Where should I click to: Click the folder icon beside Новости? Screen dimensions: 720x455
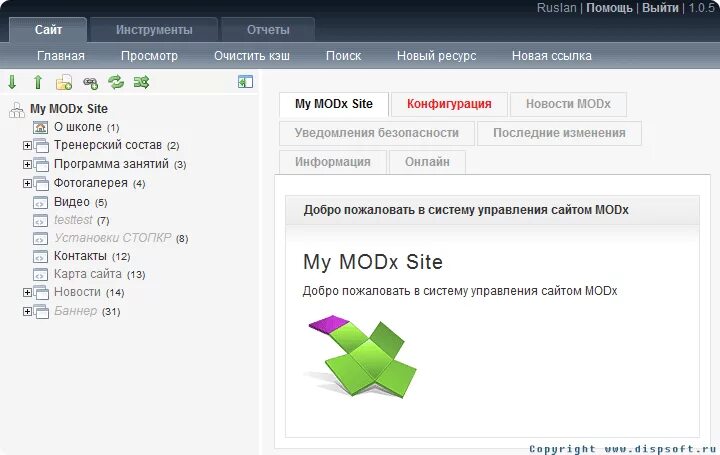click(x=41, y=292)
